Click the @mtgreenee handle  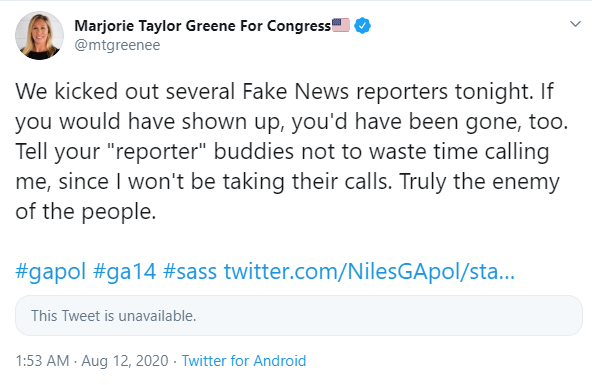pyautogui.click(x=117, y=45)
